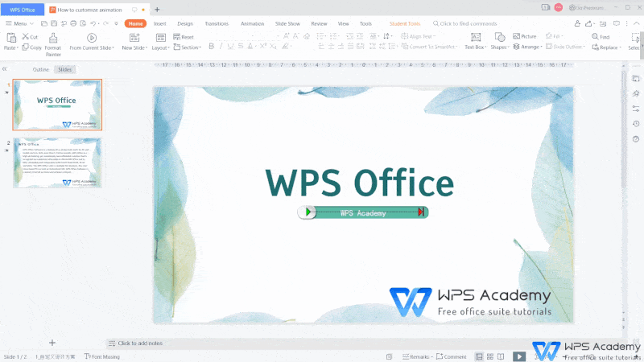Image resolution: width=644 pixels, height=362 pixels.
Task: Toggle Strikethrough formatting
Action: [x=240, y=47]
